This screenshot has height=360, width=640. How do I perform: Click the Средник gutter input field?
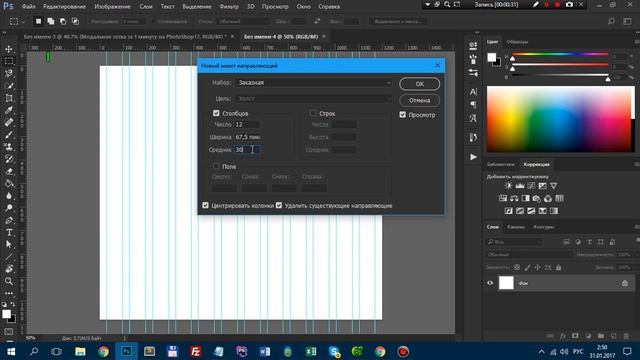247,150
